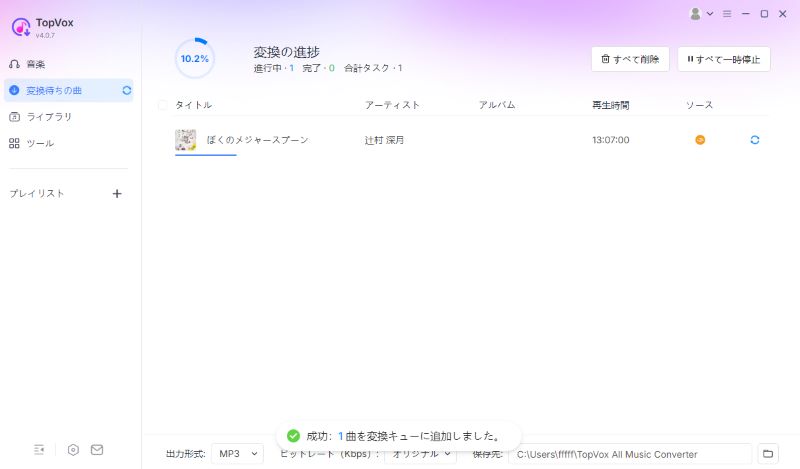This screenshot has height=469, width=800.
Task: Click すべて一時停止 pause all button
Action: point(723,59)
